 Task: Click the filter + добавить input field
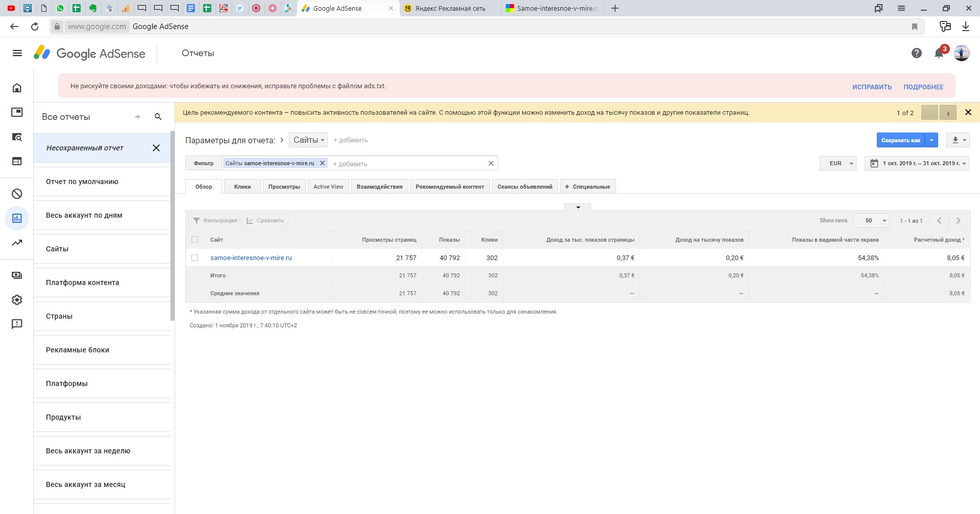point(407,164)
